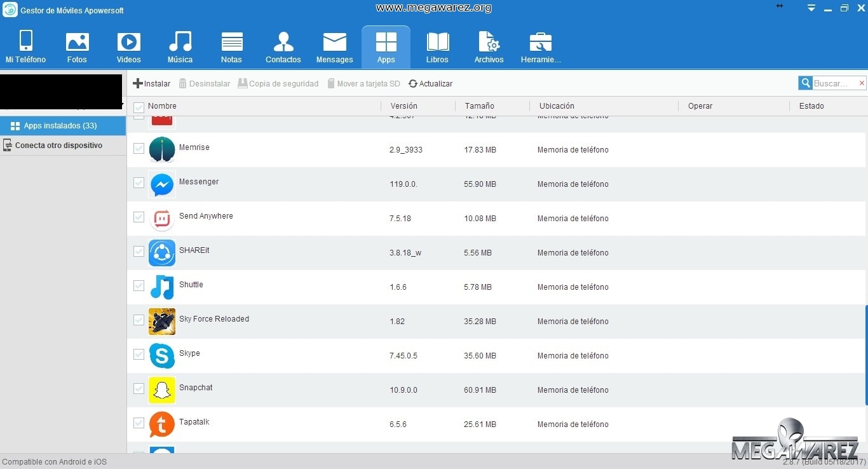The width and height of the screenshot is (868, 469).
Task: Click Copia de seguridad
Action: (x=278, y=84)
